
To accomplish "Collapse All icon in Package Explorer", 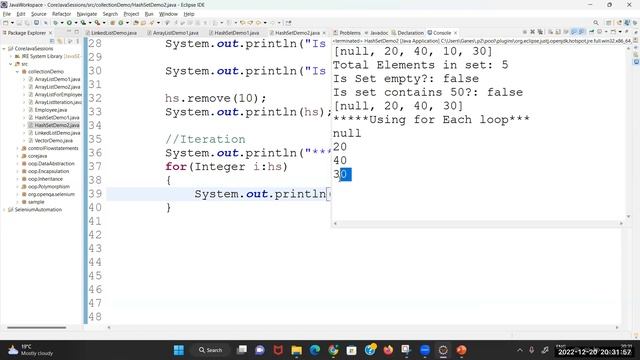I will click(x=52, y=41).
